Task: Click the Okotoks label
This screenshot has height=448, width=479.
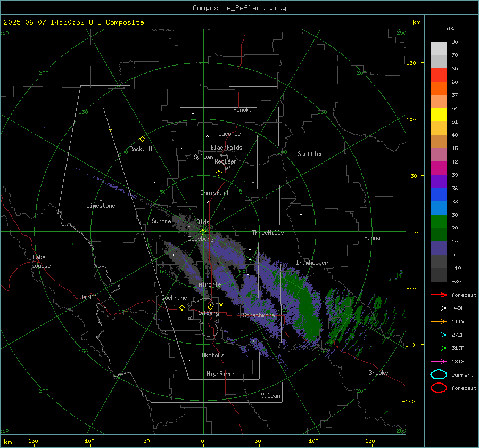Action: point(213,355)
